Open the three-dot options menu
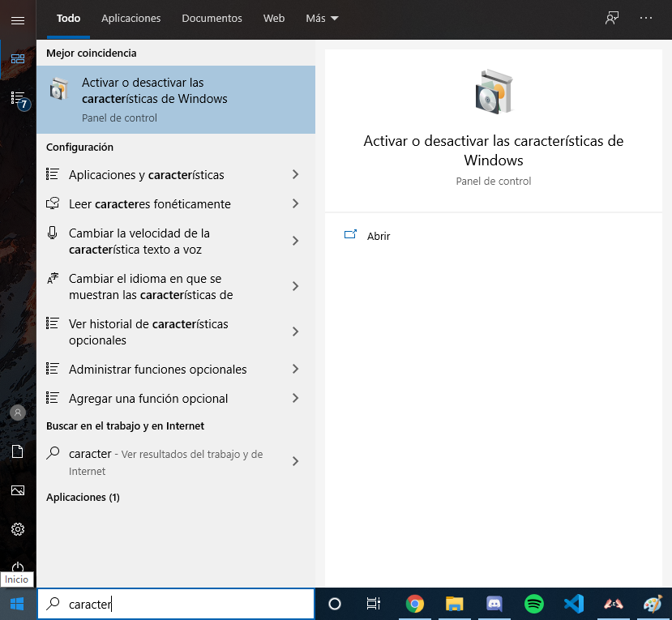The height and width of the screenshot is (620, 672). coord(645,18)
